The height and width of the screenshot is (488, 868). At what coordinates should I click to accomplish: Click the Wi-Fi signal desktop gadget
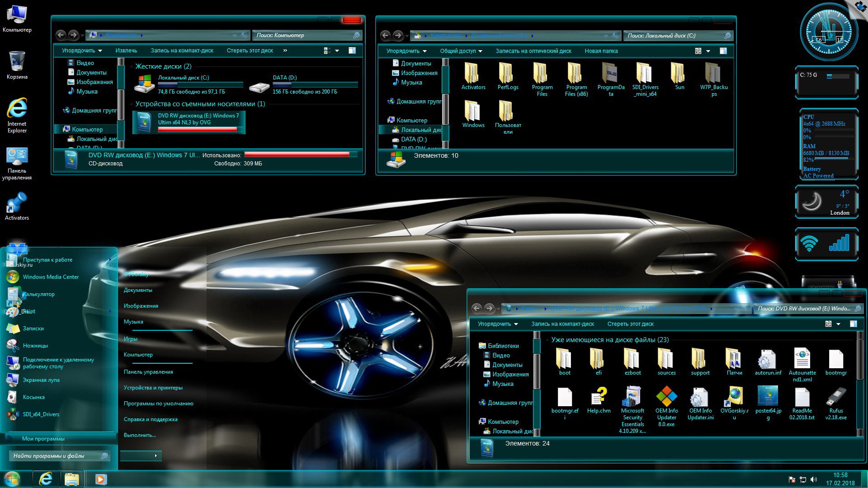pos(826,244)
